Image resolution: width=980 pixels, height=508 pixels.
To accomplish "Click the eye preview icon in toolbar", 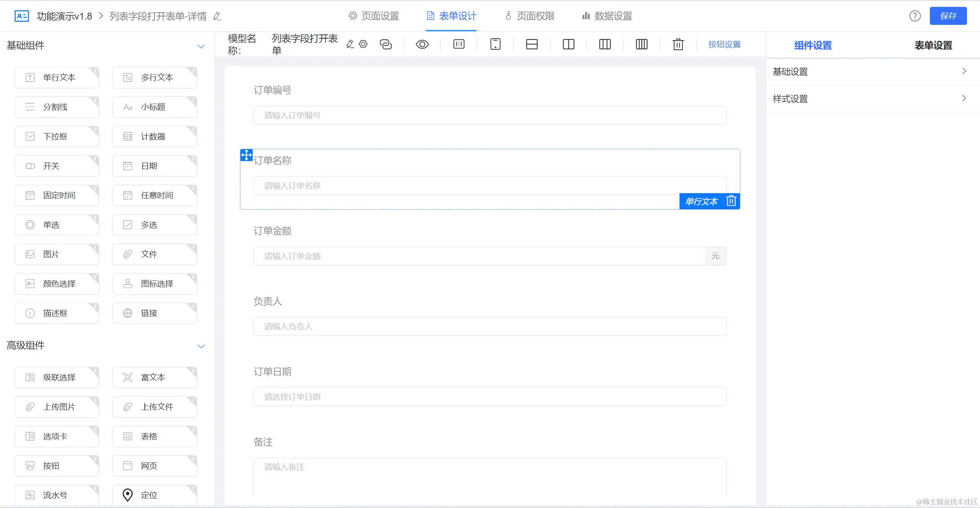I will 422,44.
